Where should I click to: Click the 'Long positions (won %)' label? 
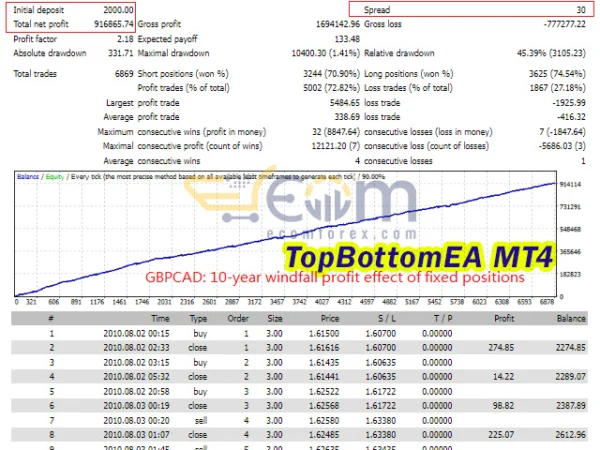point(409,74)
